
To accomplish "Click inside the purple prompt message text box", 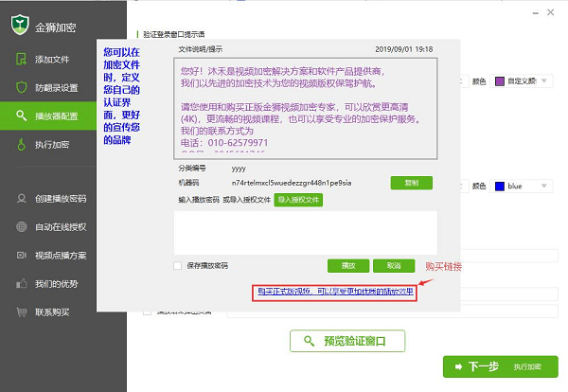I will tap(306, 108).
